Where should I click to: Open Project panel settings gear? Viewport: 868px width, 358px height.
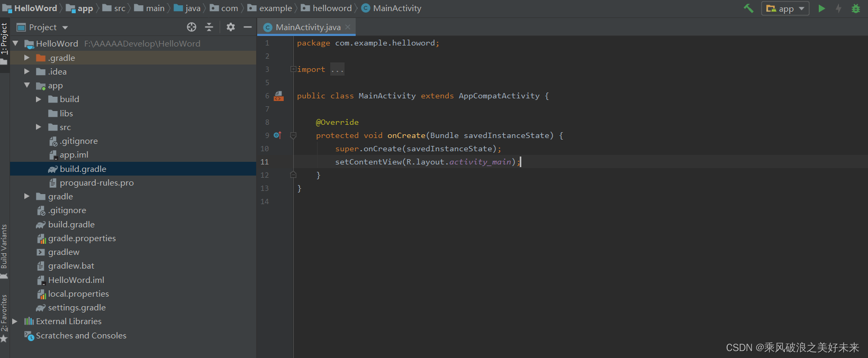click(x=231, y=27)
